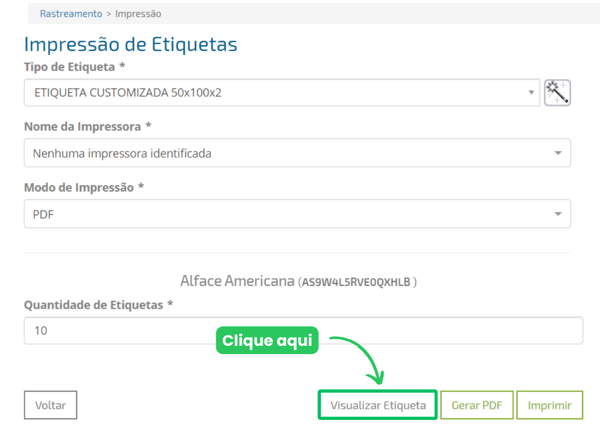The width and height of the screenshot is (600, 431).
Task: Click the Voltar button
Action: coord(51,405)
